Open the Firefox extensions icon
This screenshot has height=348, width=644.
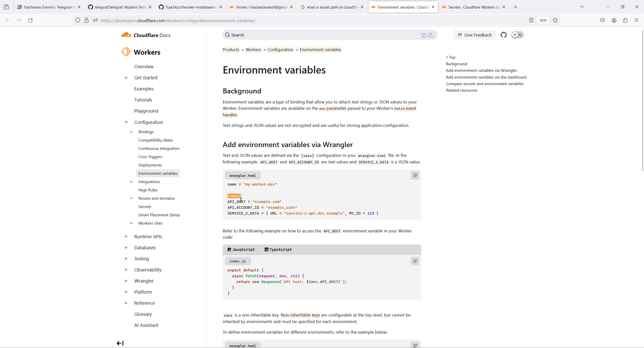pyautogui.click(x=625, y=20)
